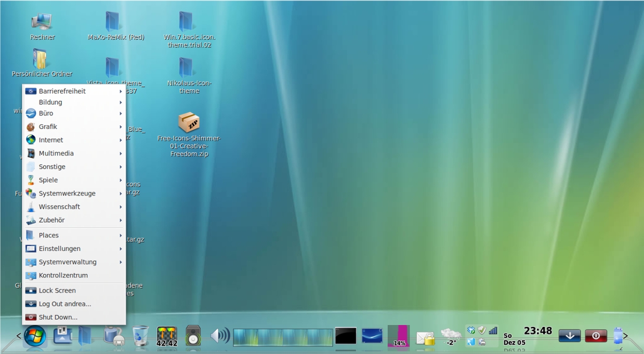Hide panel using right edge arrow
The width and height of the screenshot is (644, 354).
click(x=626, y=336)
